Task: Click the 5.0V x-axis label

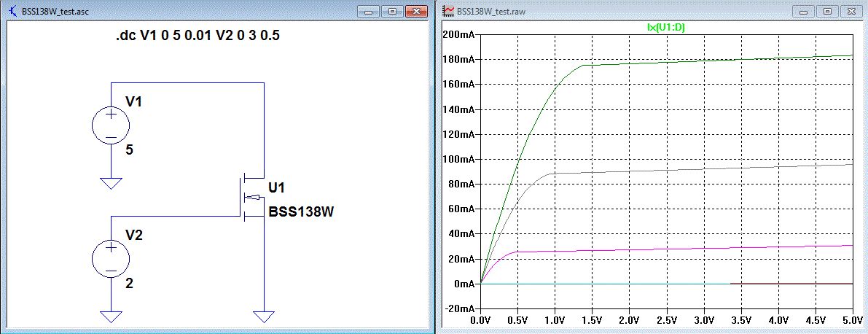Action: [853, 320]
